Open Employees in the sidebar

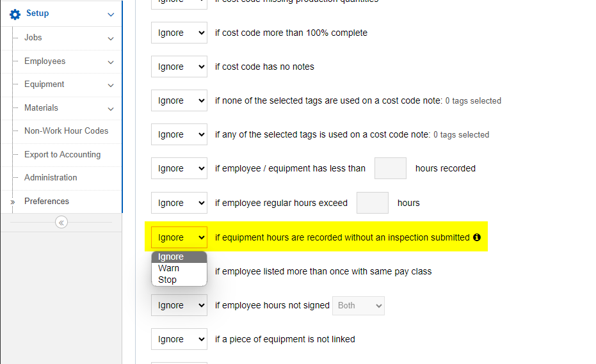pyautogui.click(x=45, y=61)
